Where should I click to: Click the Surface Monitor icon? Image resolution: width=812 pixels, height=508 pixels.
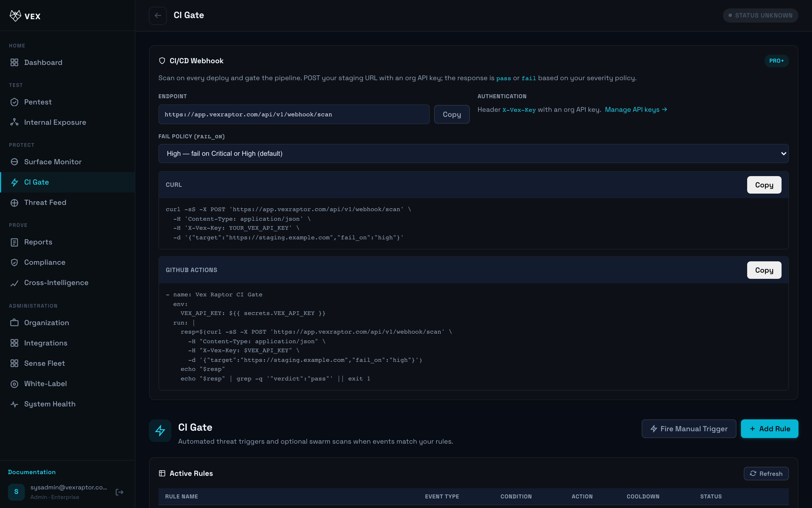tap(14, 162)
